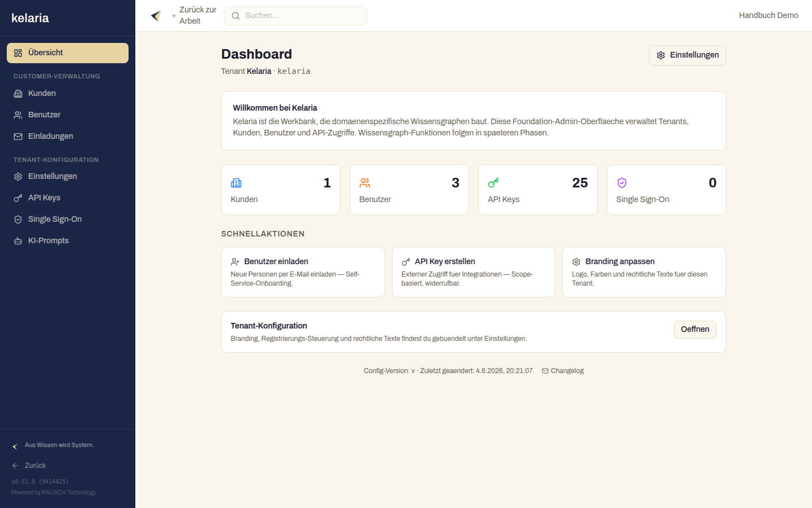Click the green key icon on API Keys card

pos(493,183)
